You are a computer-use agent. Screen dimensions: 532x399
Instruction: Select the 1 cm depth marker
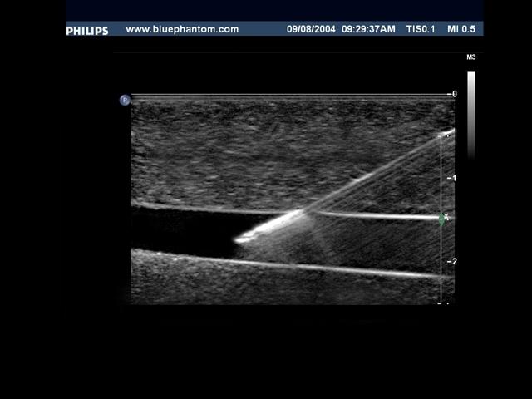(x=454, y=178)
